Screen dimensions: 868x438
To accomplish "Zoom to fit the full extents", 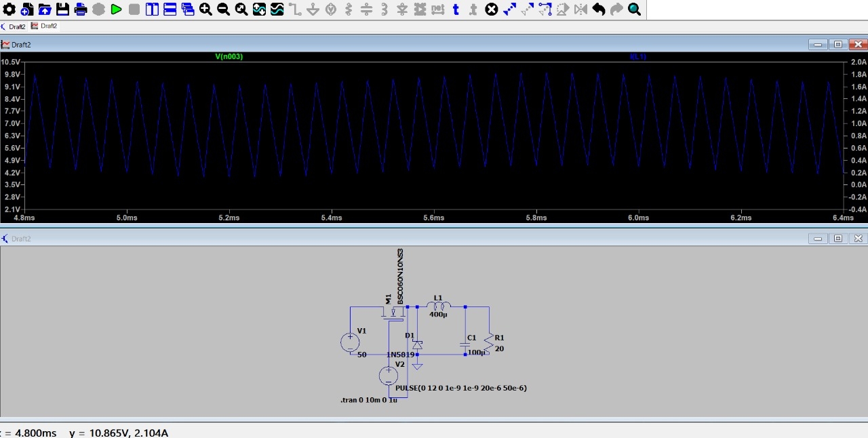I will (241, 9).
